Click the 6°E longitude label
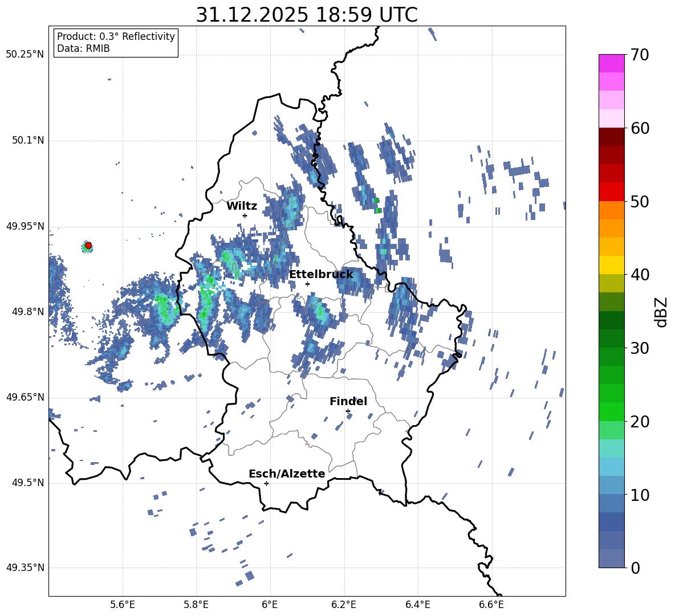 (270, 605)
